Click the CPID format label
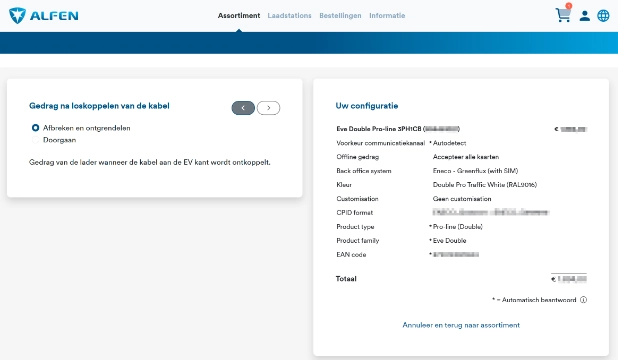618x360 pixels. 355,213
